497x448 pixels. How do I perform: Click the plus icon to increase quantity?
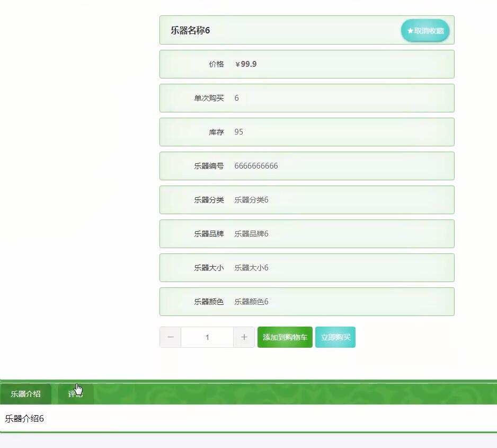click(244, 337)
